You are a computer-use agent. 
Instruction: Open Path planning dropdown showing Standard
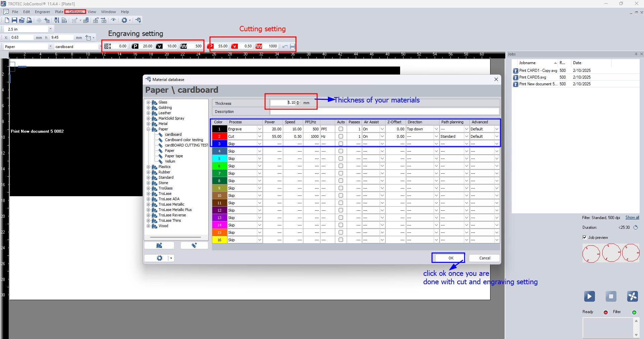coord(466,136)
